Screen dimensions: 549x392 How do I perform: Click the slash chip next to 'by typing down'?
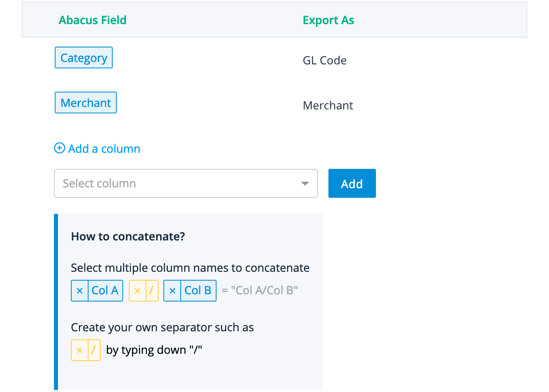coord(93,350)
